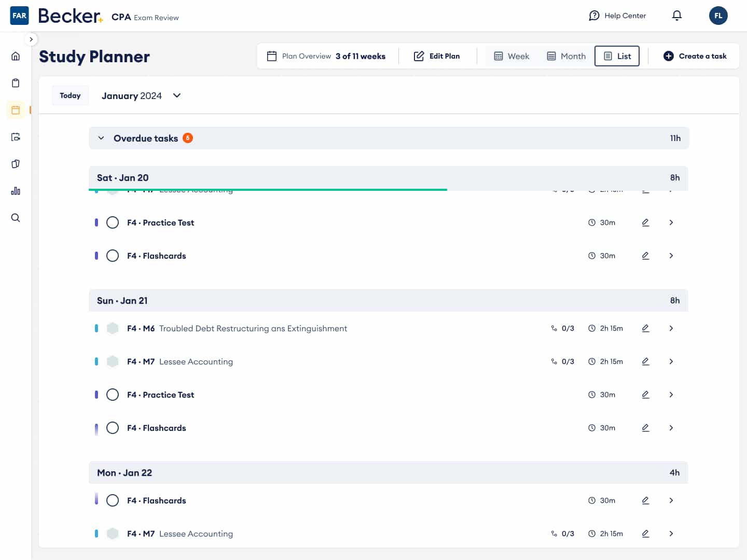Edit the Sat Jan 20 Practice Test task
747x560 pixels.
click(645, 222)
